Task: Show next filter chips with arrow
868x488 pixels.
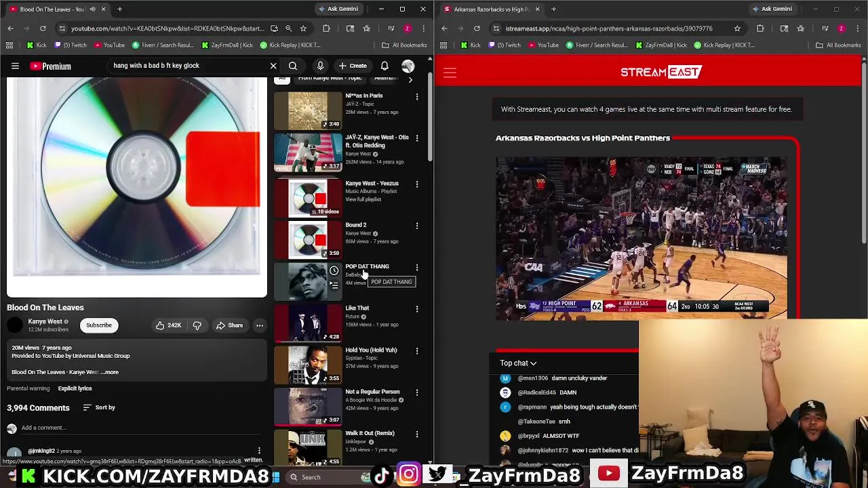Action: (410, 79)
